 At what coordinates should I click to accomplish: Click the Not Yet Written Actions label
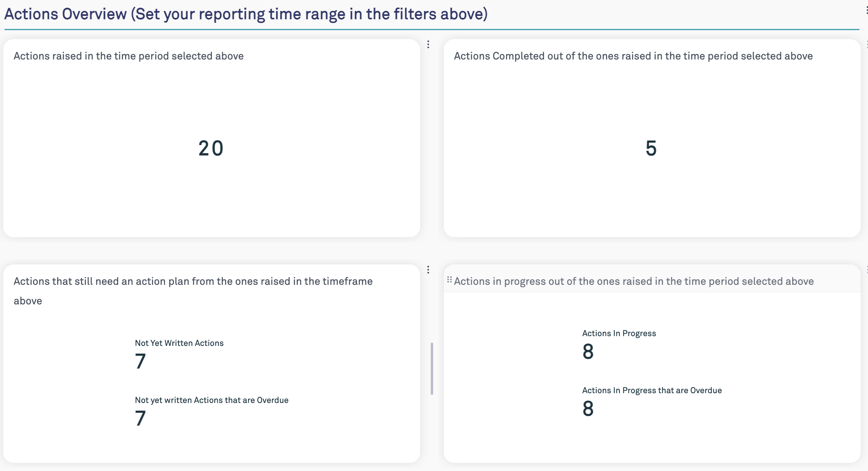tap(179, 343)
